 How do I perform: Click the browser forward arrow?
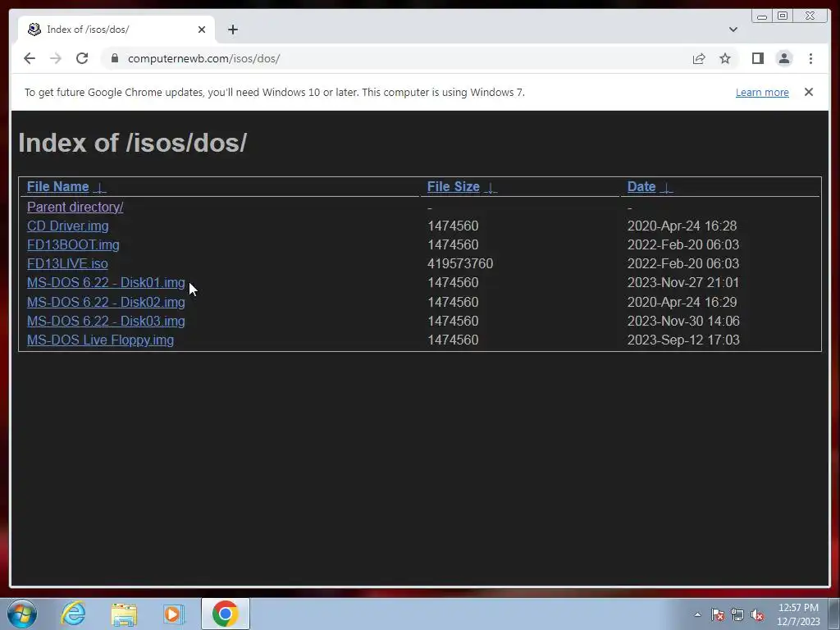[56, 58]
